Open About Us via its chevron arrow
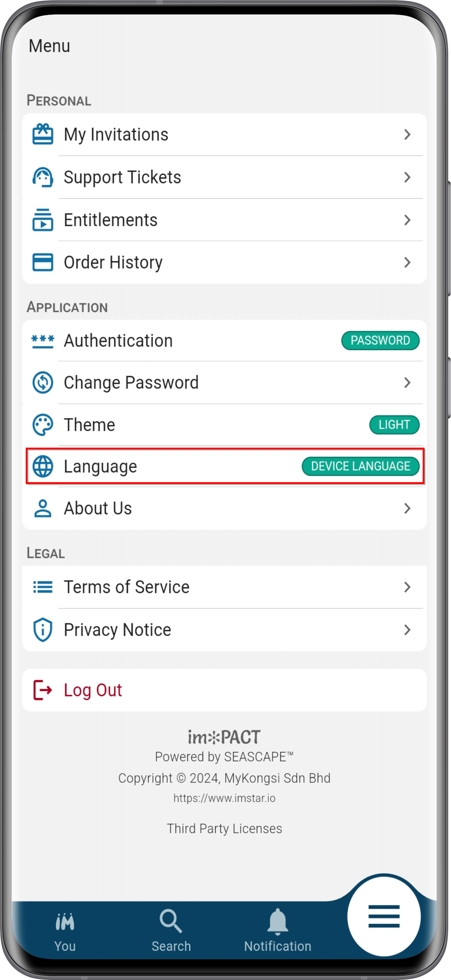Image resolution: width=451 pixels, height=980 pixels. 407,508
